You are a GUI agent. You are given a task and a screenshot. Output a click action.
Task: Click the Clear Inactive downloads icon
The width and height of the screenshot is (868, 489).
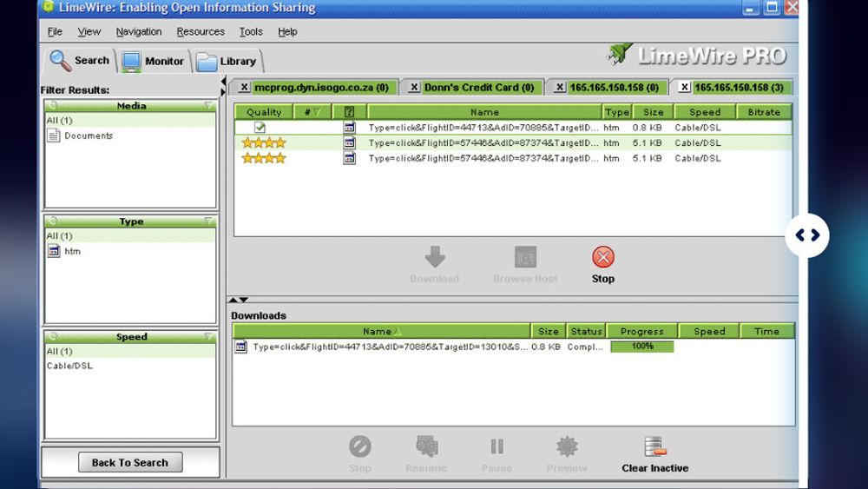(654, 446)
